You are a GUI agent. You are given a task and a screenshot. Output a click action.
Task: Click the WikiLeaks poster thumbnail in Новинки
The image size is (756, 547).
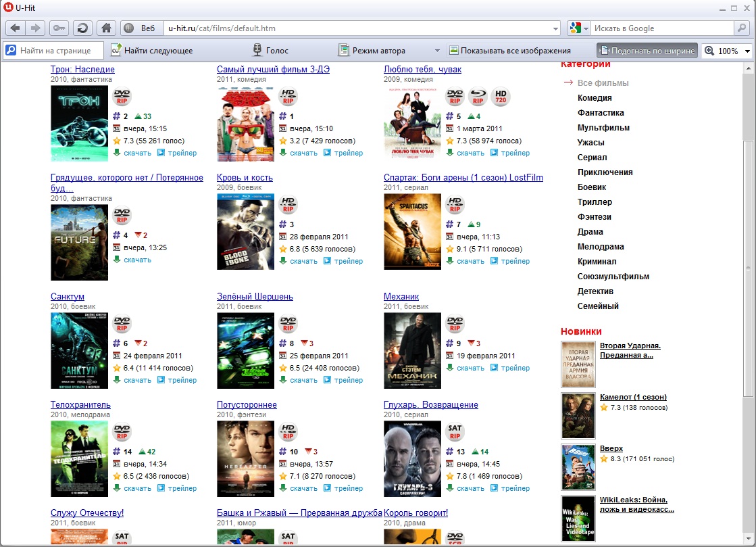(x=578, y=519)
